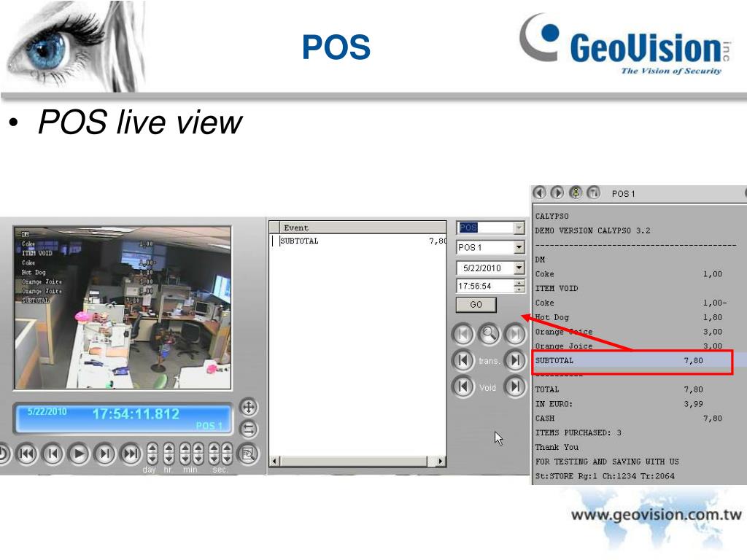The width and height of the screenshot is (747, 560).
Task: Go to the next Void record
Action: pyautogui.click(x=515, y=386)
